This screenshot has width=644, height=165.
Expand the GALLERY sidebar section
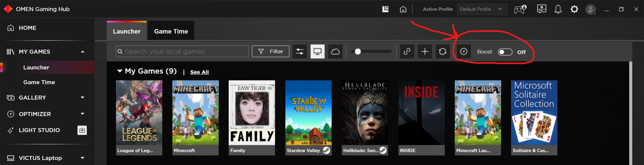pos(83,98)
